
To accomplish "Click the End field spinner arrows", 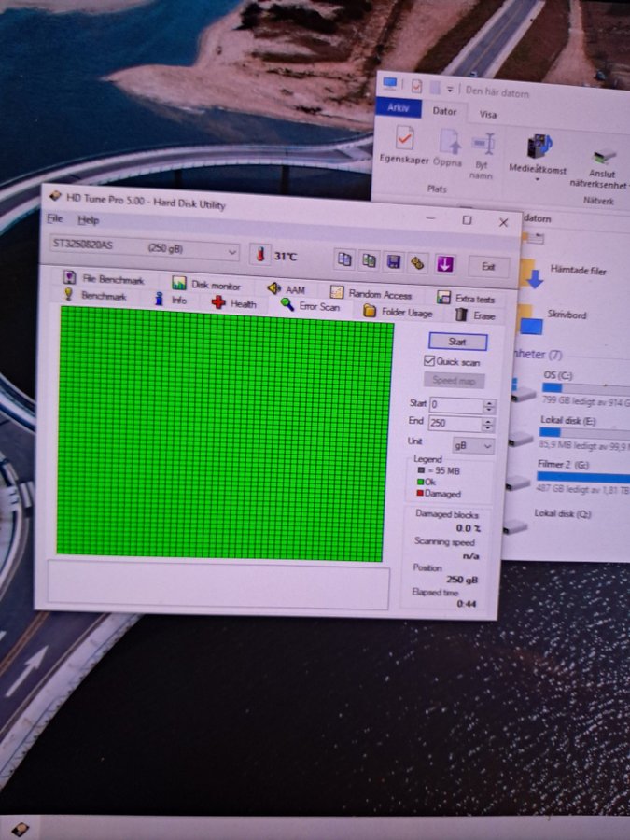I will click(487, 425).
